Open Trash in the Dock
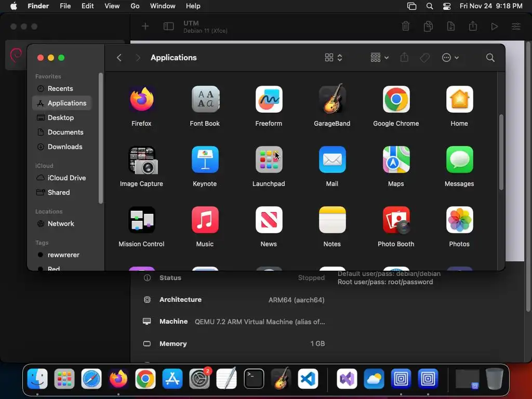Viewport: 532px width, 399px height. 495,379
